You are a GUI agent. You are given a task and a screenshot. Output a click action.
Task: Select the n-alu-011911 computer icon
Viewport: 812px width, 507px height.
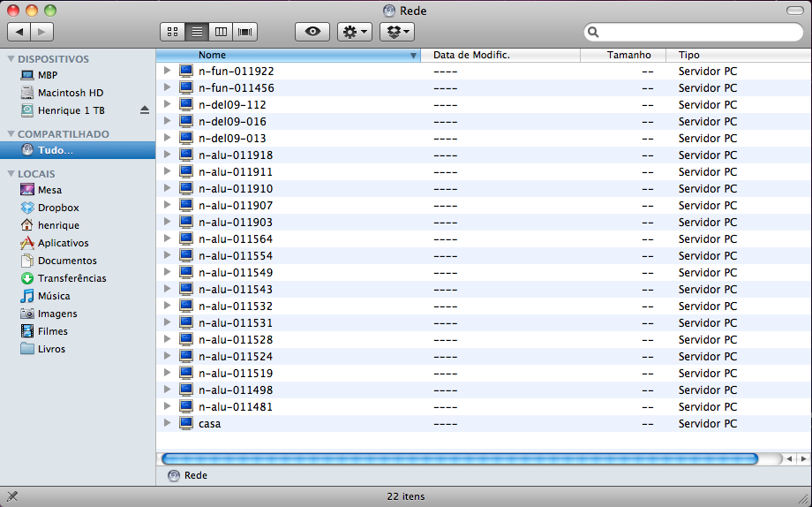[186, 171]
